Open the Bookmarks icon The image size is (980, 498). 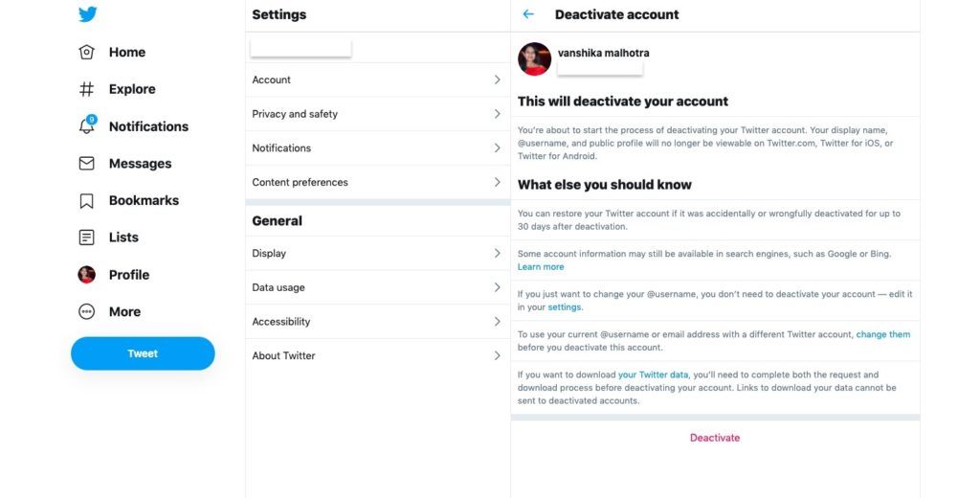87,200
